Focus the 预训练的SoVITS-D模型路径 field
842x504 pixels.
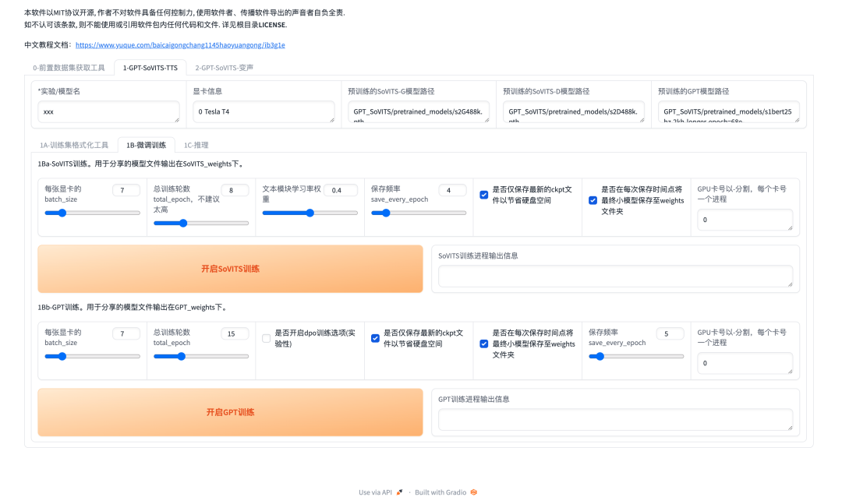[x=574, y=111]
